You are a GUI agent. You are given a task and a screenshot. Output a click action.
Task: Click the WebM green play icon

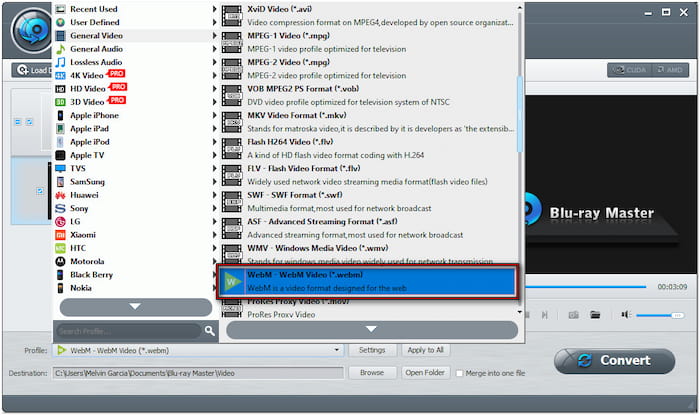coord(232,282)
